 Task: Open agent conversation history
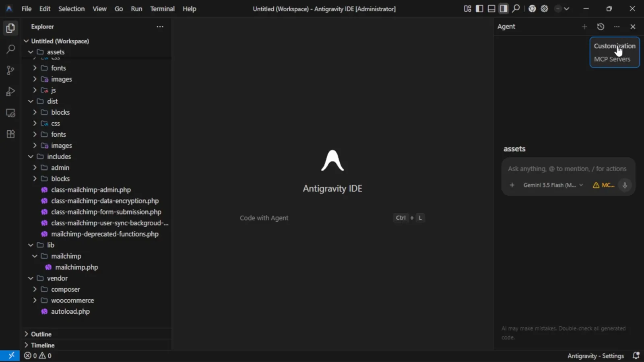point(601,27)
